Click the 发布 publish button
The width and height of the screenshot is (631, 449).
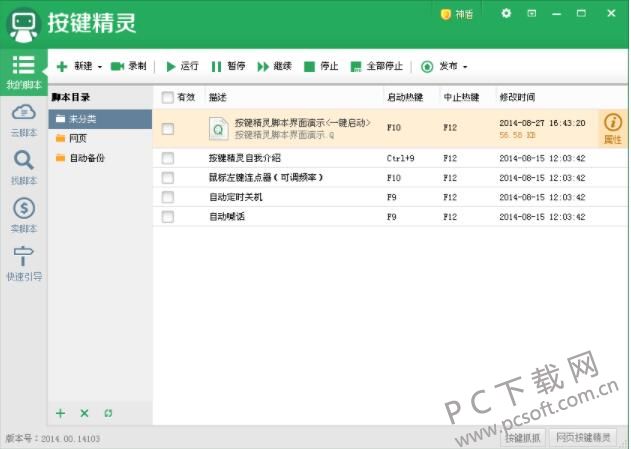click(x=439, y=66)
